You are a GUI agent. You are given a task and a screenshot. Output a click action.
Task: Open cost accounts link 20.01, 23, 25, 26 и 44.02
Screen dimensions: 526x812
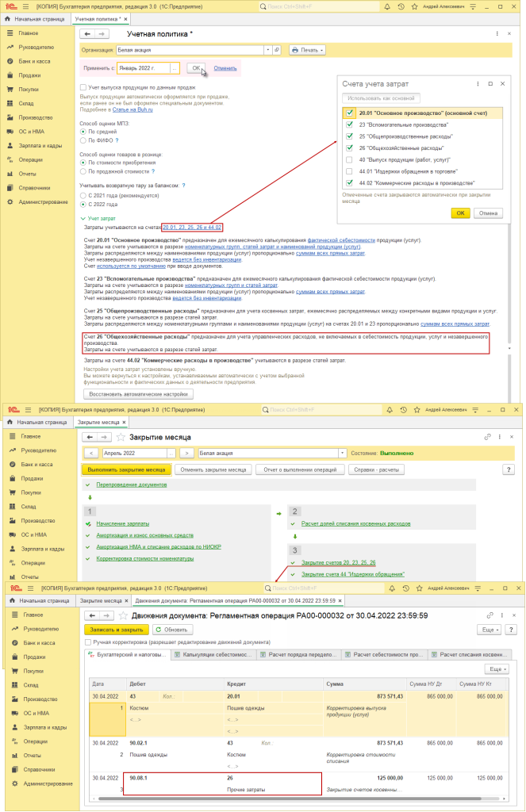[192, 228]
